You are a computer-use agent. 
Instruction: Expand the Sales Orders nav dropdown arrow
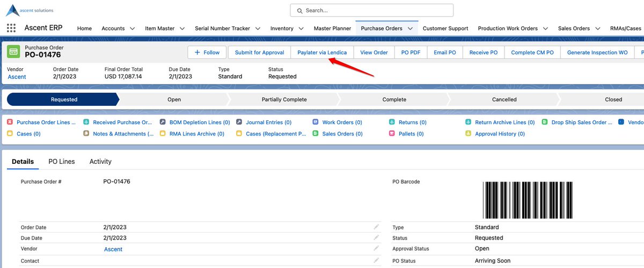(597, 28)
